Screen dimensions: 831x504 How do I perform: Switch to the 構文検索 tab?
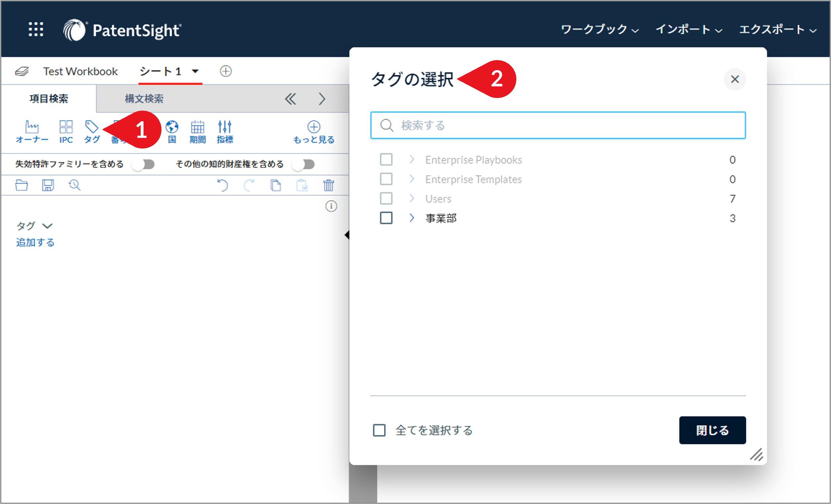[x=144, y=99]
